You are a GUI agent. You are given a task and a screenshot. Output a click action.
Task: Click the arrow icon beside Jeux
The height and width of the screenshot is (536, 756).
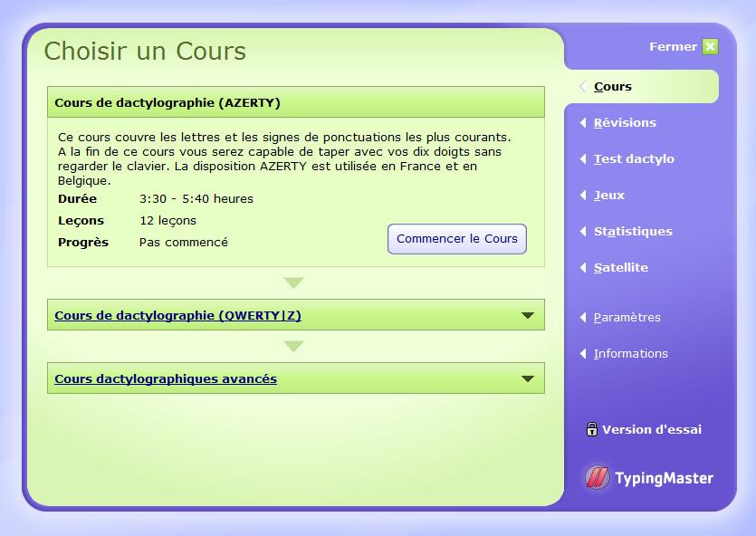583,195
